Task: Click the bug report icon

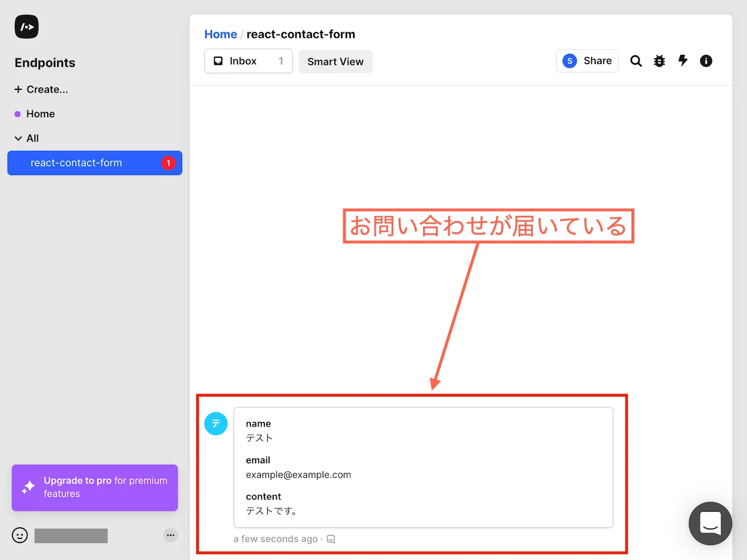Action: [x=659, y=61]
